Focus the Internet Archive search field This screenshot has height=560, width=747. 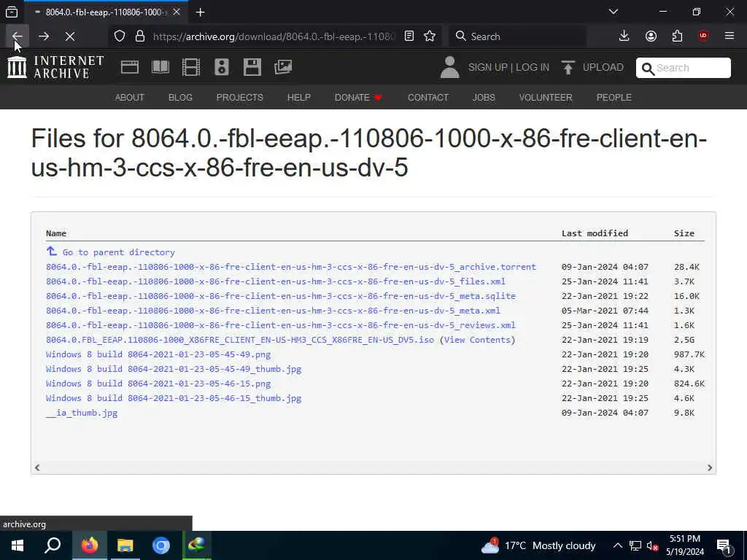tap(683, 68)
